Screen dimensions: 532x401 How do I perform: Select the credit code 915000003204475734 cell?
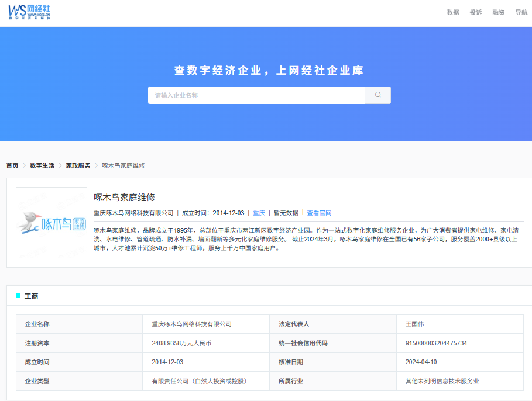(460, 343)
